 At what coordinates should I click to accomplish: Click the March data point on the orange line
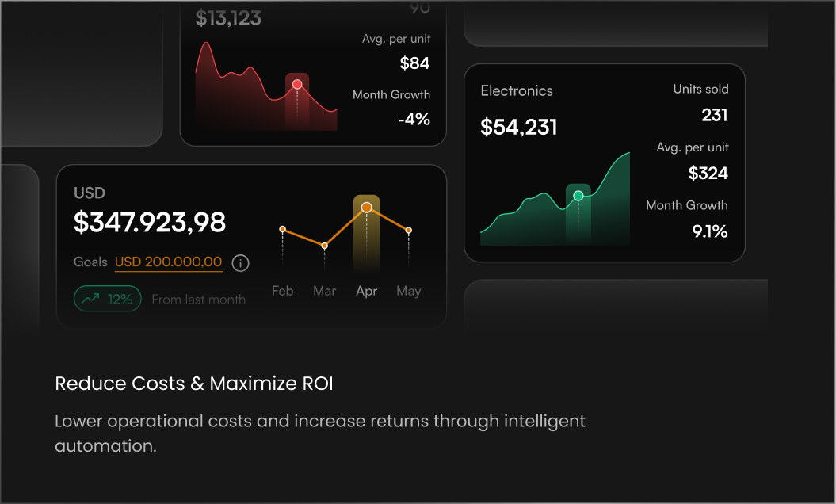324,246
